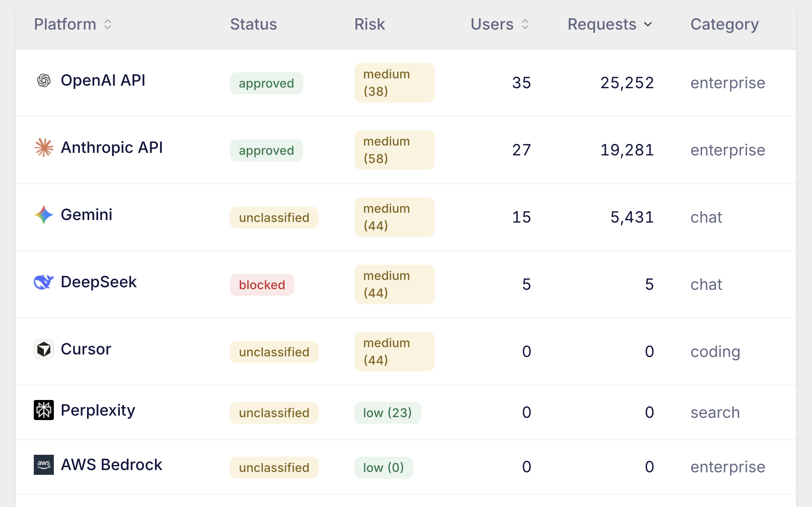Sort by Platform column sort arrows
The width and height of the screenshot is (812, 507).
pyautogui.click(x=107, y=24)
